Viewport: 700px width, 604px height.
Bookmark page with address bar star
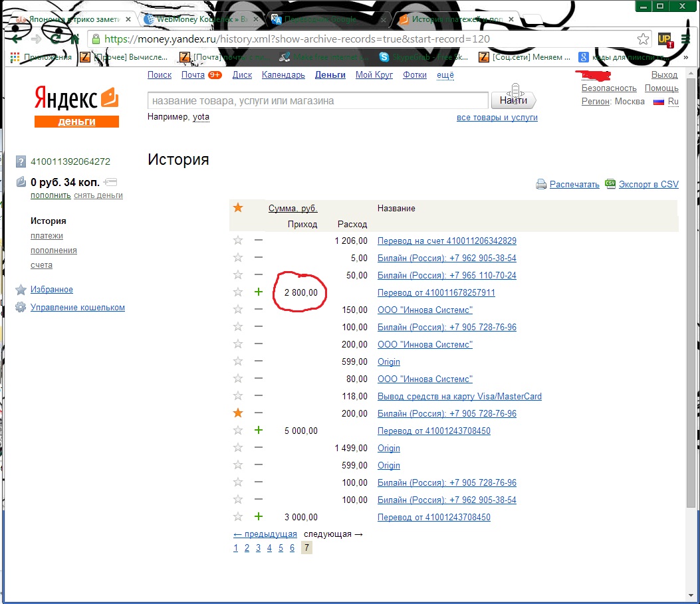coord(643,39)
